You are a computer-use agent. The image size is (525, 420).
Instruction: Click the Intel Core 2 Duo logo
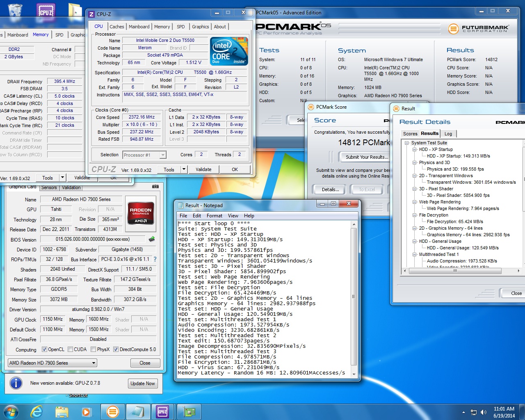(x=229, y=51)
